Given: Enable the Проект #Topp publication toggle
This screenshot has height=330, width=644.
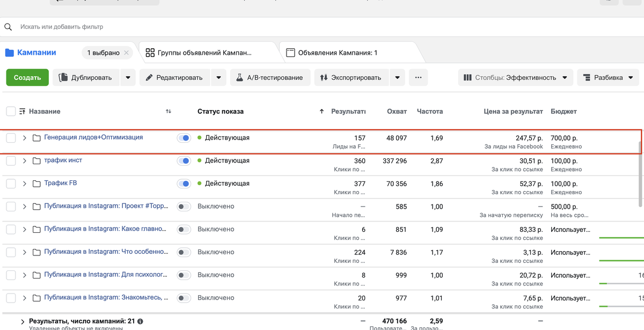Looking at the screenshot, I should (184, 207).
